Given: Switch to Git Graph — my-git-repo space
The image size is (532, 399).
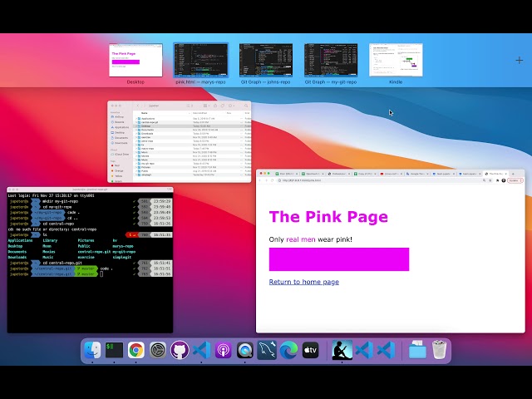Looking at the screenshot, I should point(330,60).
